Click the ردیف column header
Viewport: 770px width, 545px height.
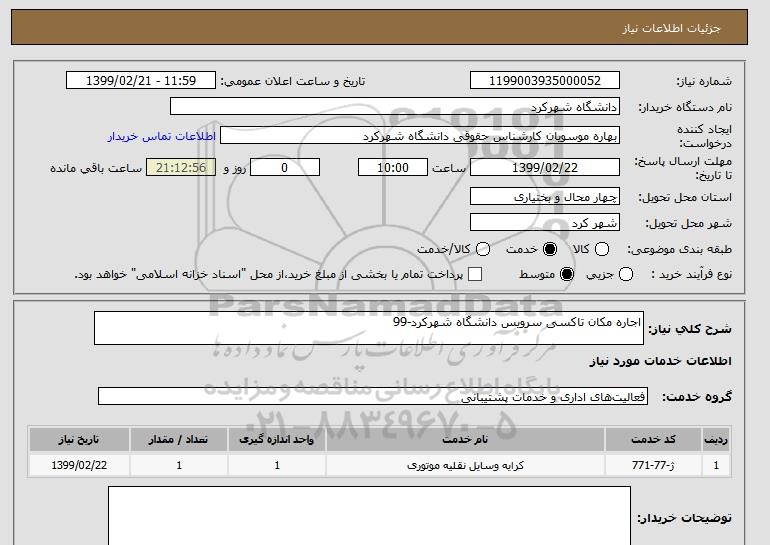pyautogui.click(x=716, y=439)
